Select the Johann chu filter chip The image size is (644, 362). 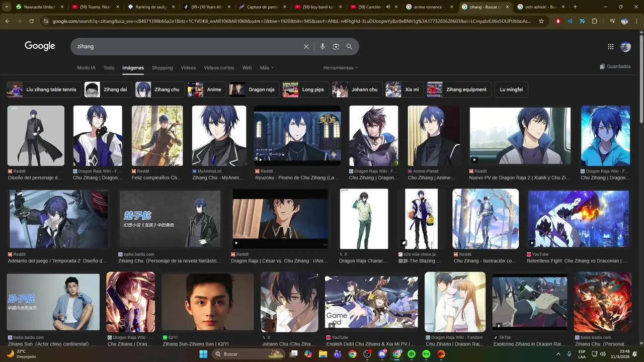[357, 89]
